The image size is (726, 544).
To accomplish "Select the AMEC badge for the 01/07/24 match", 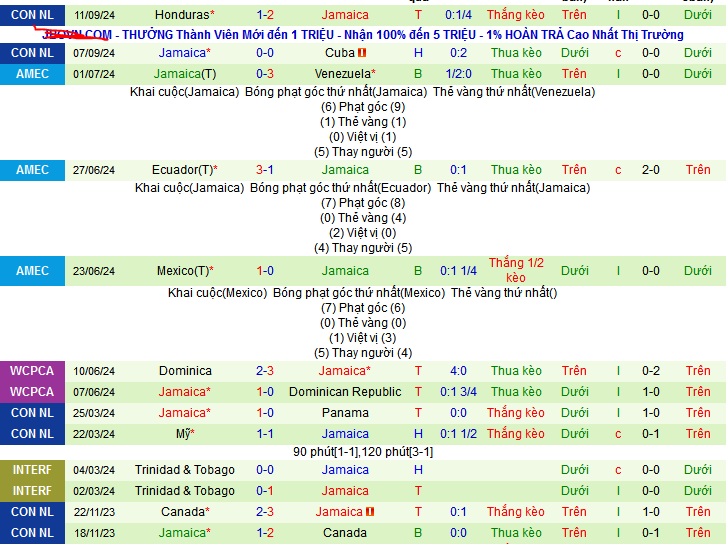I will [x=32, y=74].
